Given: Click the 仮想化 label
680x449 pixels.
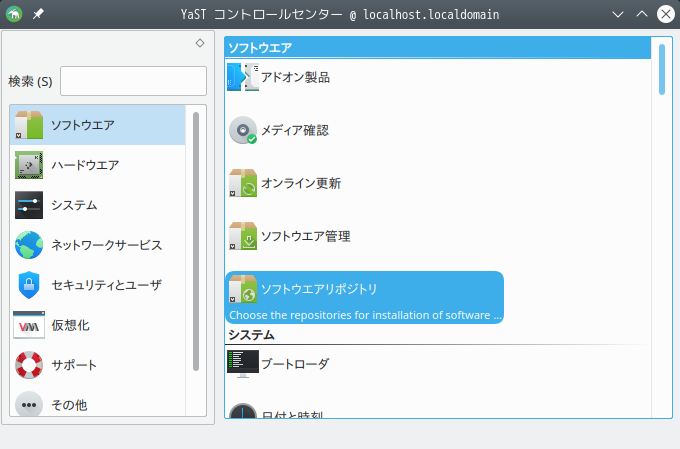Looking at the screenshot, I should coord(70,324).
